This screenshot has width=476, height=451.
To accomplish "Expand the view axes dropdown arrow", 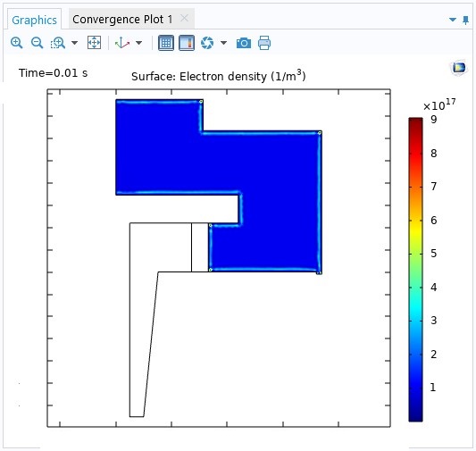I will coord(138,43).
